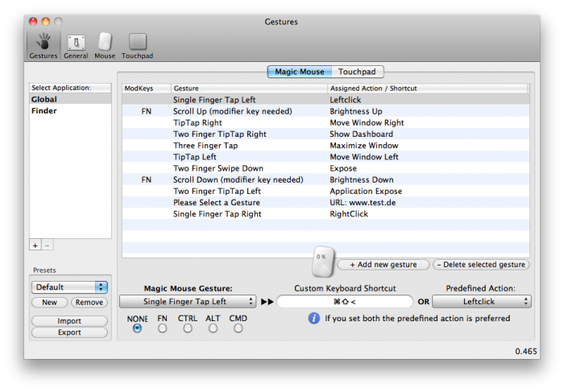The width and height of the screenshot is (564, 392).
Task: Select the Scroll Down (modifier key needed) row
Action: (x=326, y=179)
